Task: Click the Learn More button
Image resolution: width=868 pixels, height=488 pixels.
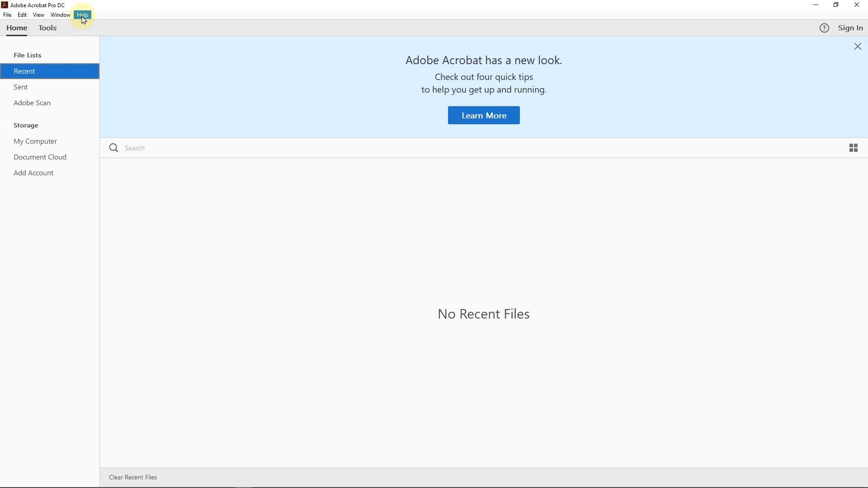Action: tap(483, 116)
